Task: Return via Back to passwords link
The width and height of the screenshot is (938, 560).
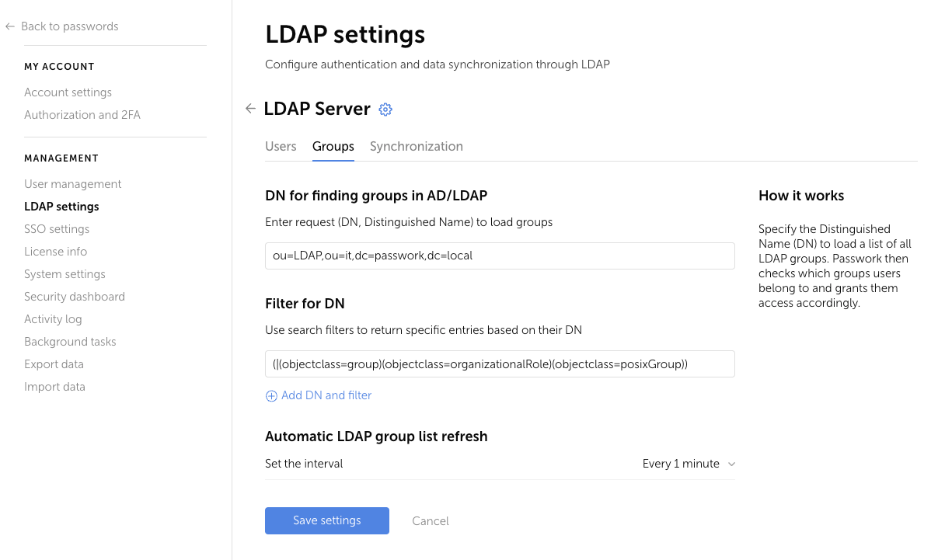Action: click(x=70, y=26)
